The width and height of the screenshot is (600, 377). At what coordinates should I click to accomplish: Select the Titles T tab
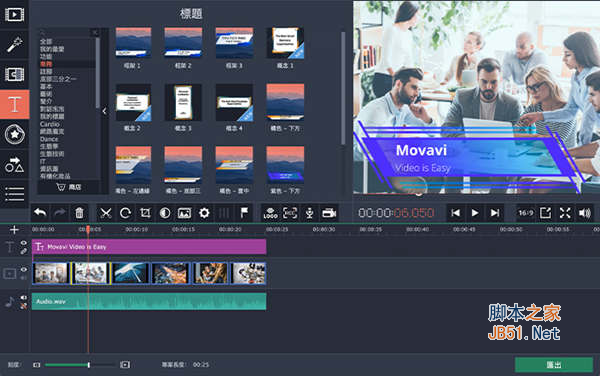15,104
